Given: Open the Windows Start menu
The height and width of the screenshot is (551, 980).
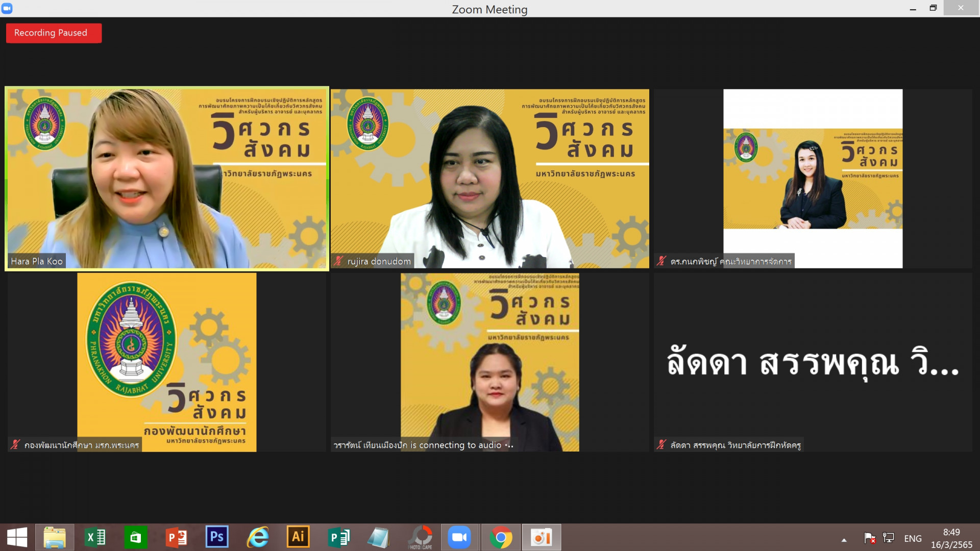Looking at the screenshot, I should point(17,537).
